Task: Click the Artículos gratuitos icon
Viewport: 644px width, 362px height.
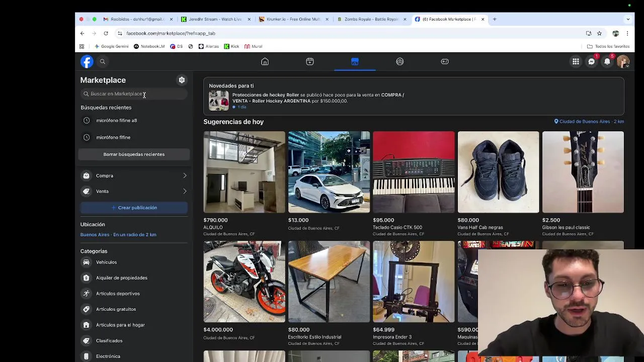Action: pos(87,309)
